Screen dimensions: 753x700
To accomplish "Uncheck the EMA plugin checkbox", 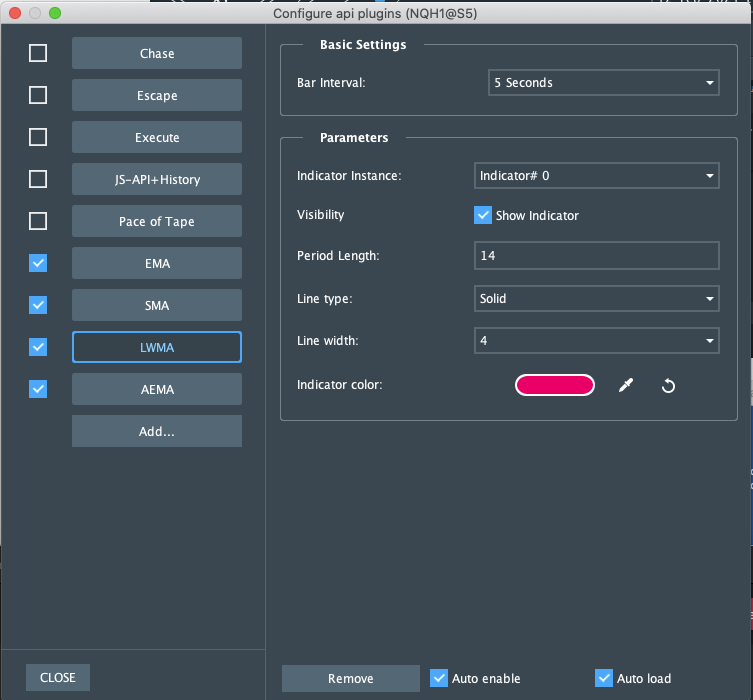I will click(x=38, y=263).
